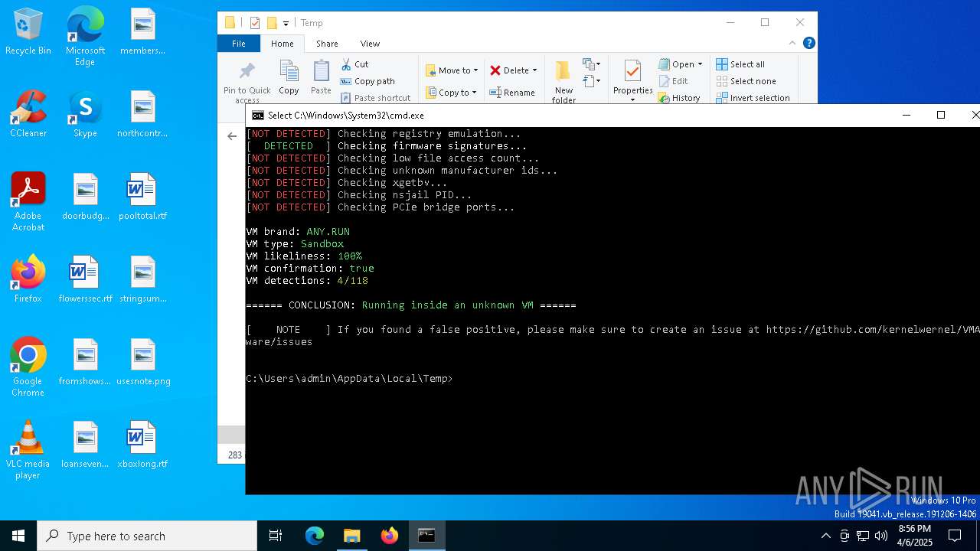Viewport: 980px width, 551px height.
Task: Select xboxlong.rtf document icon
Action: (x=142, y=445)
